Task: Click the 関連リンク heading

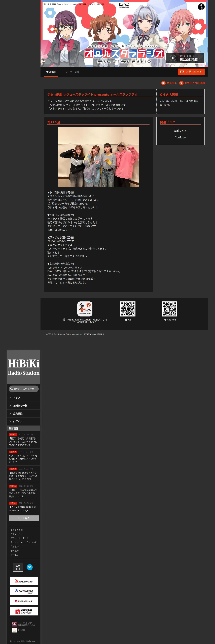Action: tap(167, 122)
